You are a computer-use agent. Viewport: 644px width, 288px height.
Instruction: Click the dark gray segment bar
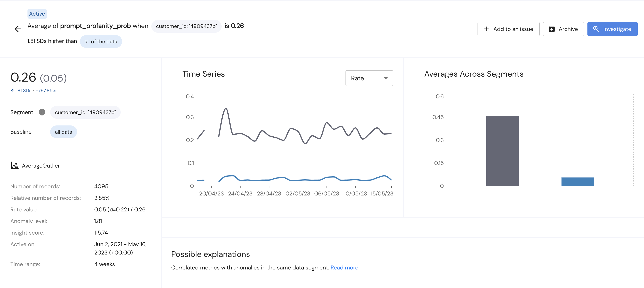pyautogui.click(x=502, y=151)
